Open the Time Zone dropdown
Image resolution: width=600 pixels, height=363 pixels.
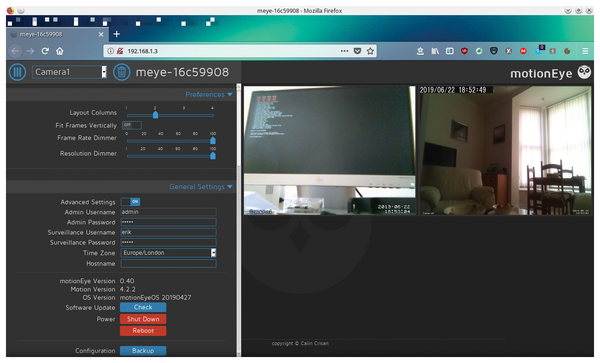click(168, 253)
